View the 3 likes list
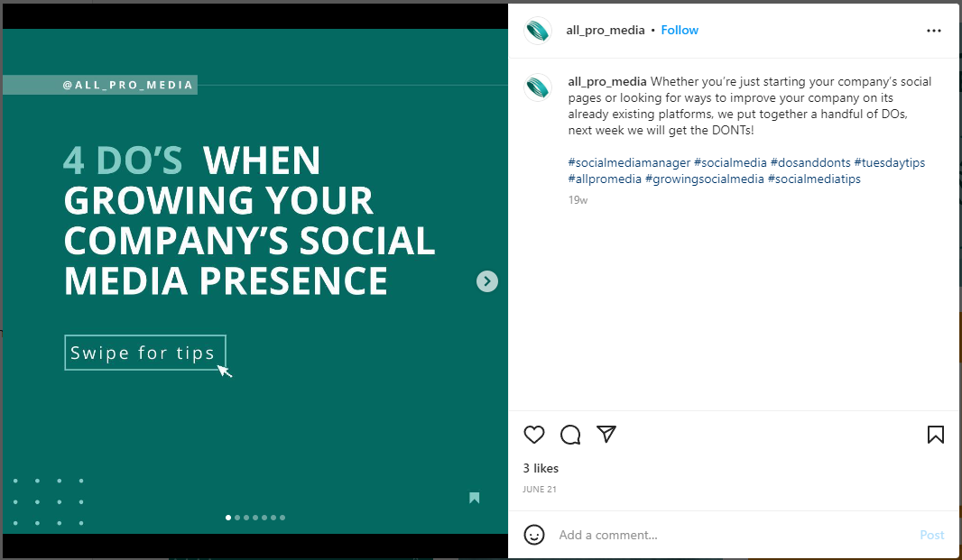This screenshot has height=560, width=962. 541,468
